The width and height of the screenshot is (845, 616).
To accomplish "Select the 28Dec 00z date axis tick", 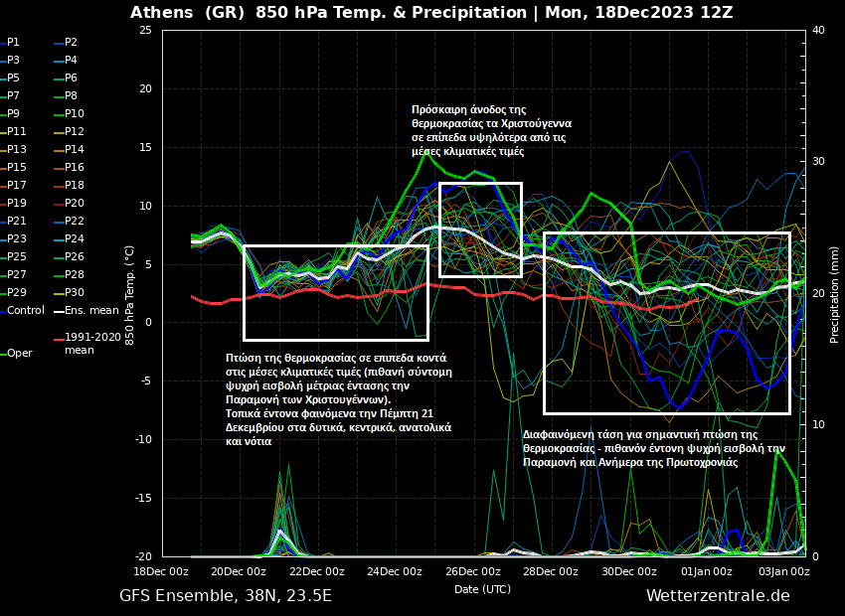I will 551,571.
